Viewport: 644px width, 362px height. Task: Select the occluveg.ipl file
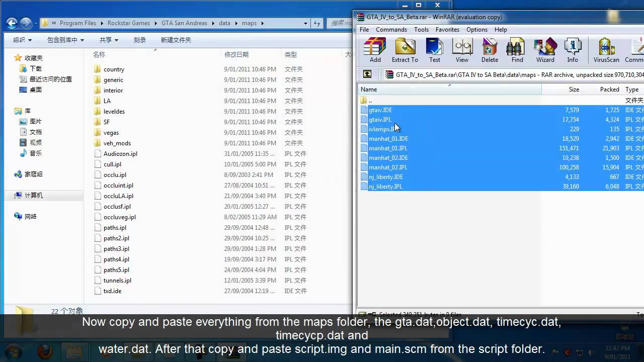(x=120, y=217)
